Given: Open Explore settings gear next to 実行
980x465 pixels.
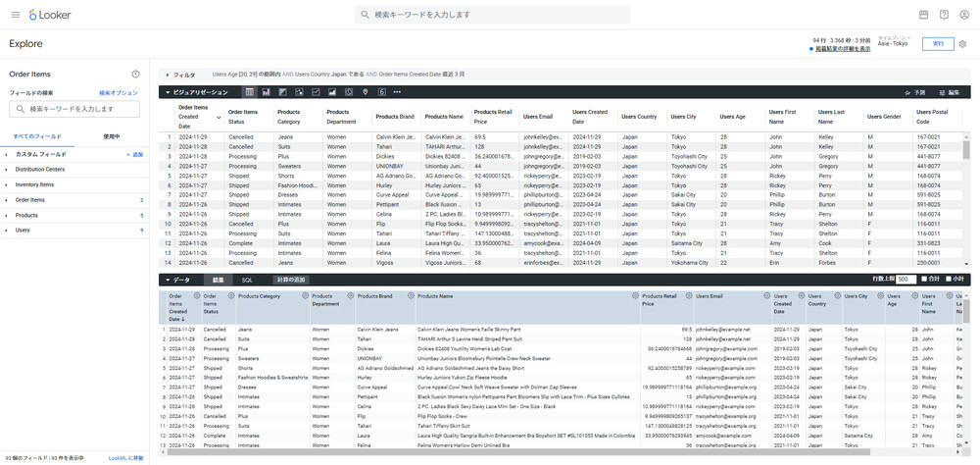Looking at the screenshot, I should click(963, 44).
